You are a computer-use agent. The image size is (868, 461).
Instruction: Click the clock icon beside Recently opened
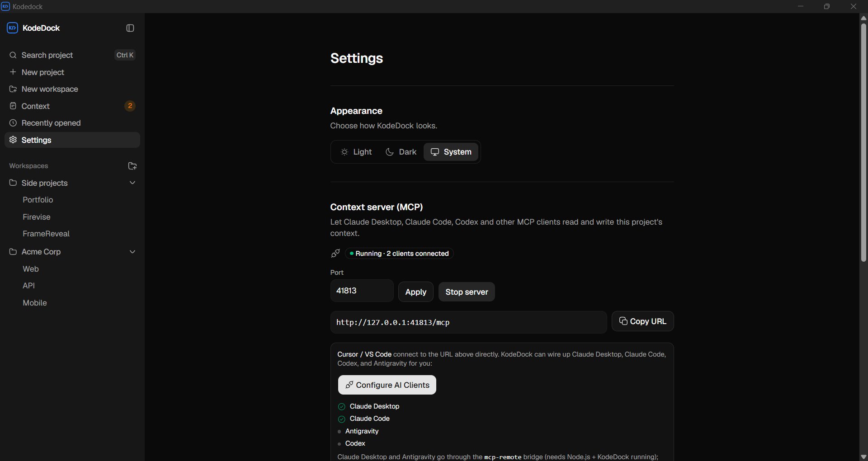pos(13,123)
